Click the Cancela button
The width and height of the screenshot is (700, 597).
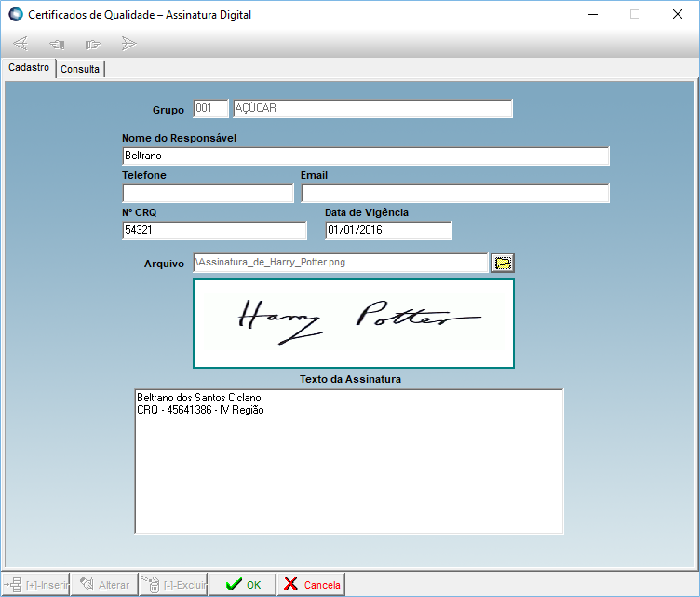click(312, 585)
